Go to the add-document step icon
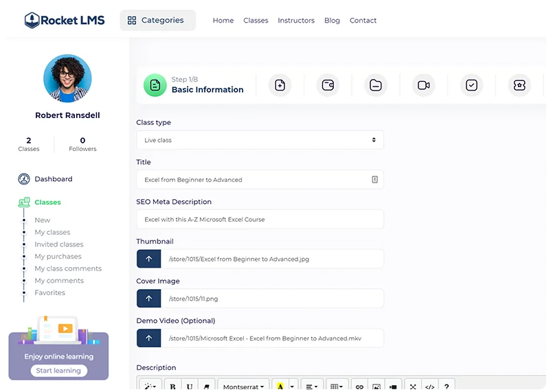 coord(280,85)
